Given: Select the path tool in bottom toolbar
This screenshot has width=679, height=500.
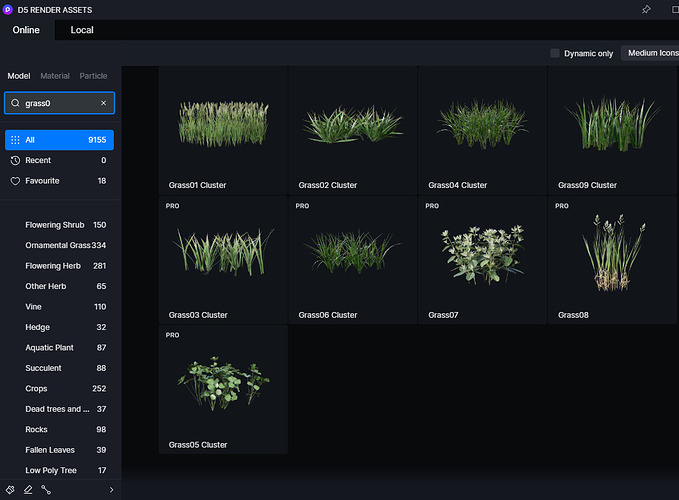Looking at the screenshot, I should [x=46, y=489].
